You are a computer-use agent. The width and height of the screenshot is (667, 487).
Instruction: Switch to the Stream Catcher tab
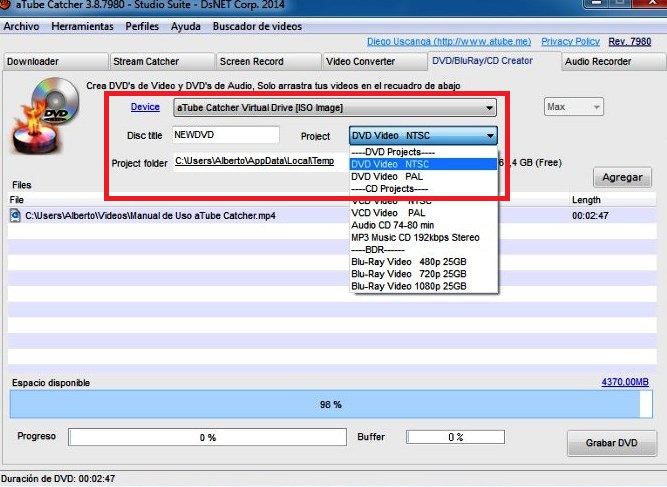point(162,61)
